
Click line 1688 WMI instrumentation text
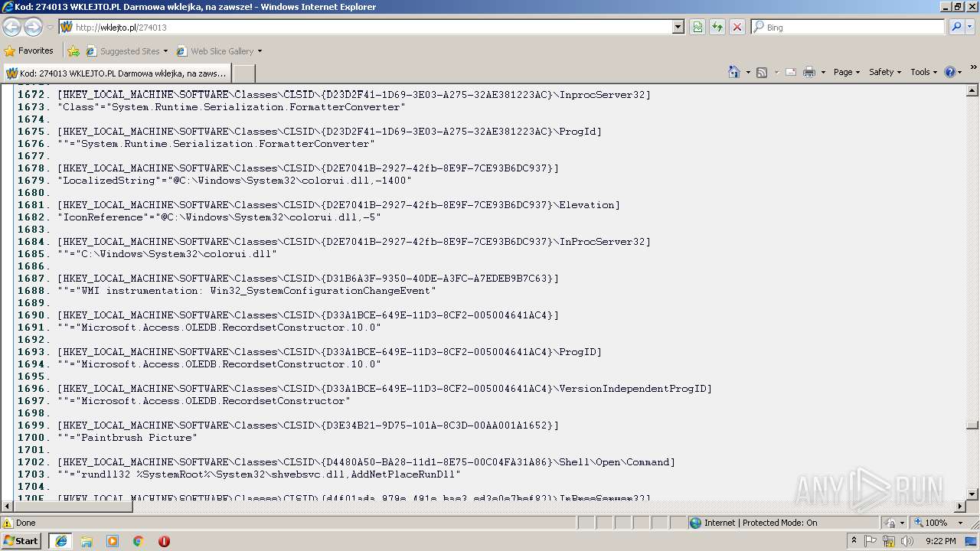(247, 291)
